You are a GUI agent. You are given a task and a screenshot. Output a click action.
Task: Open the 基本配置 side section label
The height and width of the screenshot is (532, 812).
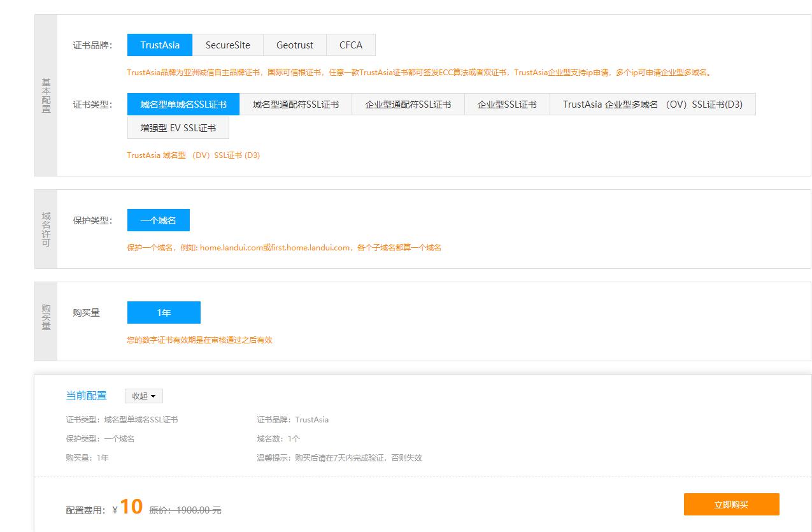click(46, 96)
